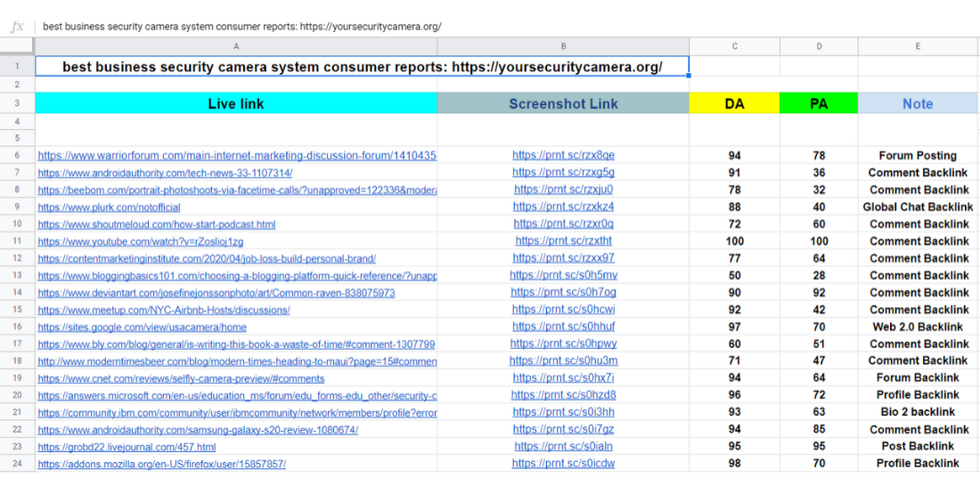Open the sites.google.com usacamera link
The image size is (980, 494).
coord(143,328)
